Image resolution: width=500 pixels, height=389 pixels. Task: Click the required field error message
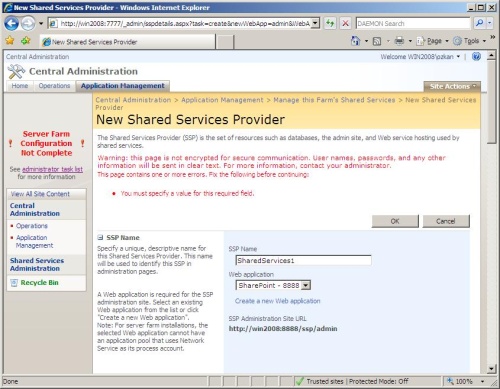[187, 193]
